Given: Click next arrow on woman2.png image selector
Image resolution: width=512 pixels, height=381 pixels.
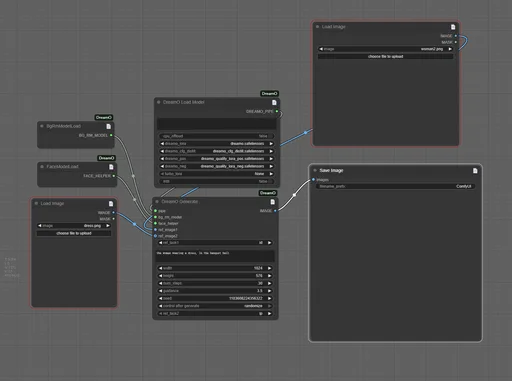Looking at the screenshot, I should tap(450, 49).
